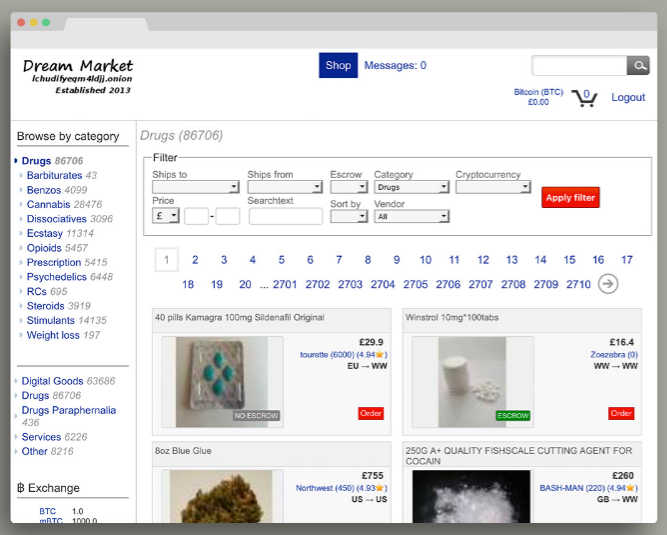This screenshot has width=667, height=535.
Task: Open the Sort by dropdown
Action: click(x=349, y=216)
